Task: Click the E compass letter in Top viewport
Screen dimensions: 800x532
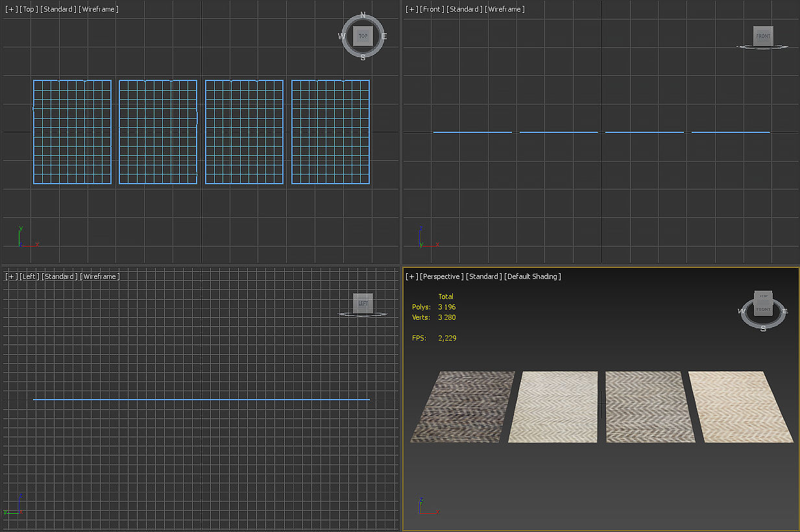Action: pos(384,36)
